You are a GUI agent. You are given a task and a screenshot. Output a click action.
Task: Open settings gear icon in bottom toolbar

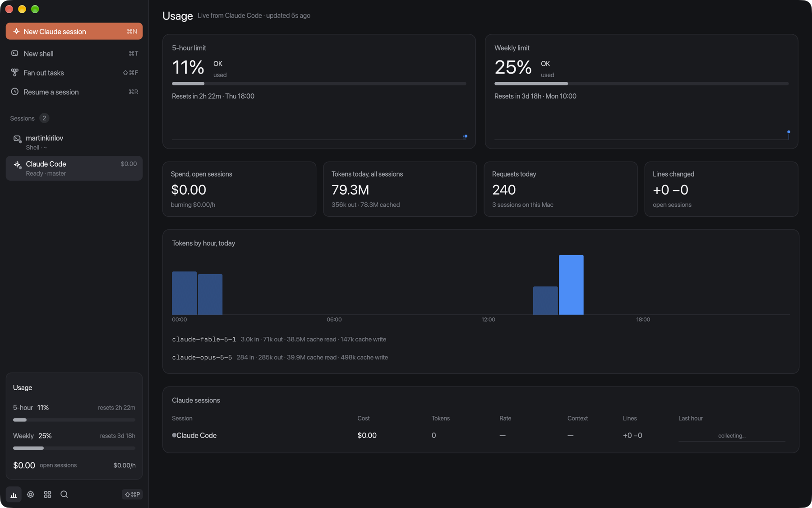click(31, 494)
